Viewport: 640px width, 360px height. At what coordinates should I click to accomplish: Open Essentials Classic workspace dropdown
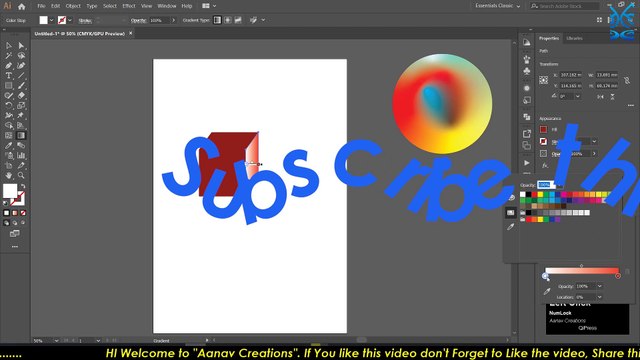[x=498, y=6]
